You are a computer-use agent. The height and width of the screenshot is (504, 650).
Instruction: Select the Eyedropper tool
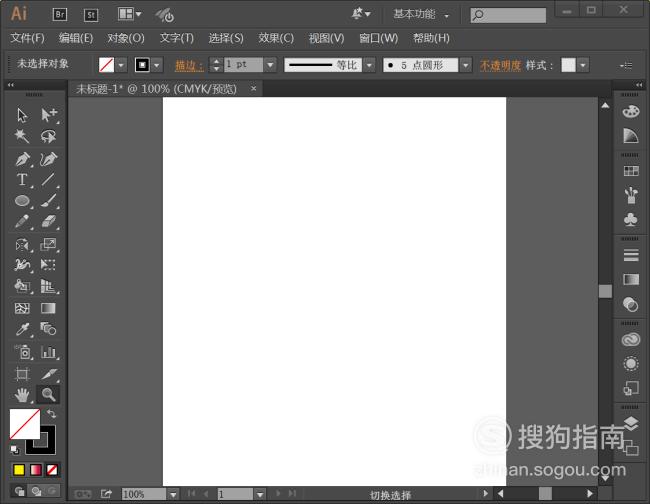pyautogui.click(x=22, y=329)
